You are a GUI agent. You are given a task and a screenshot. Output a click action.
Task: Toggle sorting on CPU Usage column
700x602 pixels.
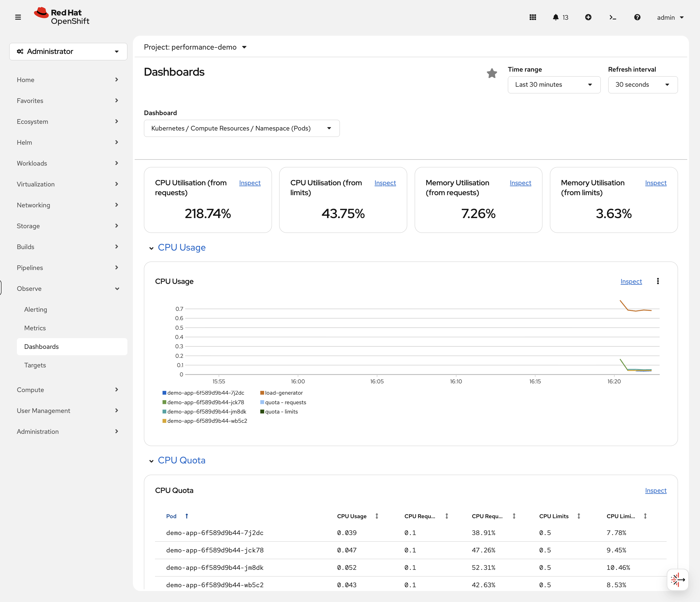coord(377,516)
